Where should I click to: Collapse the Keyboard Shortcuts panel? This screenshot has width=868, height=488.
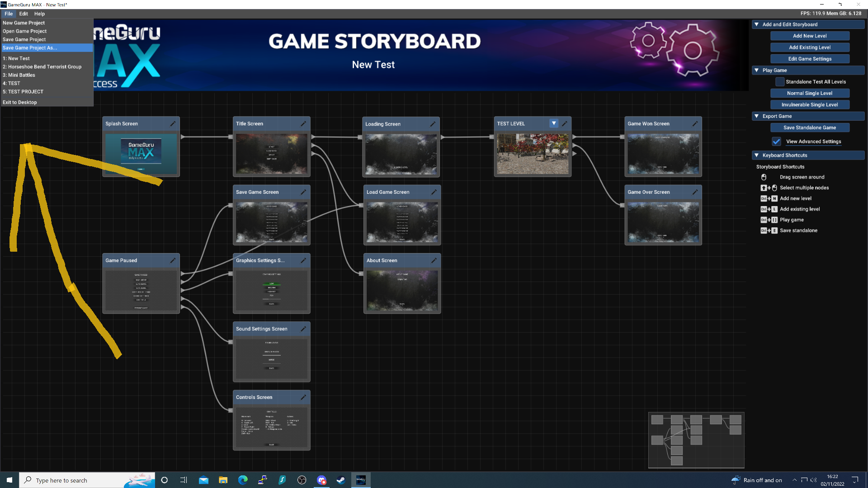pos(757,155)
